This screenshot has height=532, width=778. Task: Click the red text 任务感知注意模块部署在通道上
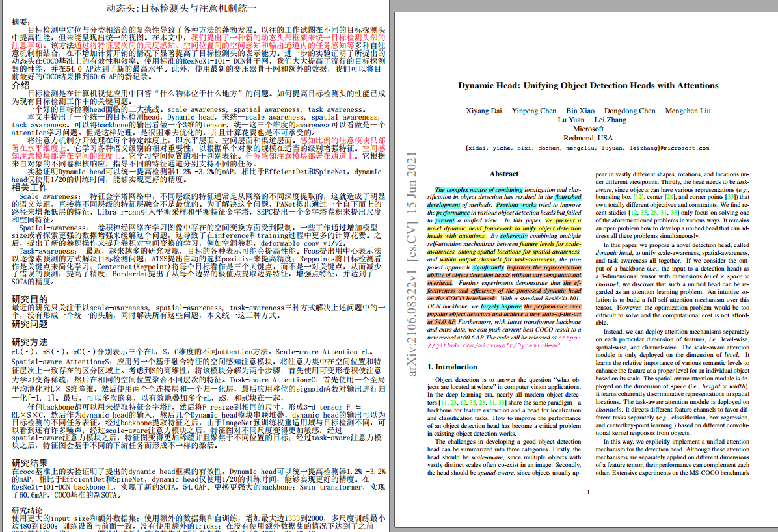point(302,156)
